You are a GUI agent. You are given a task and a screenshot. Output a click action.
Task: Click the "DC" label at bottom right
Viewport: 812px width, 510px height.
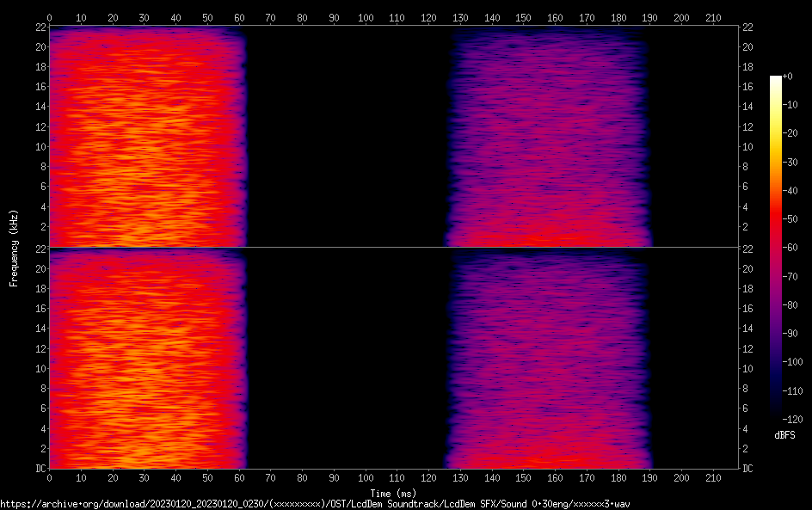tap(747, 469)
